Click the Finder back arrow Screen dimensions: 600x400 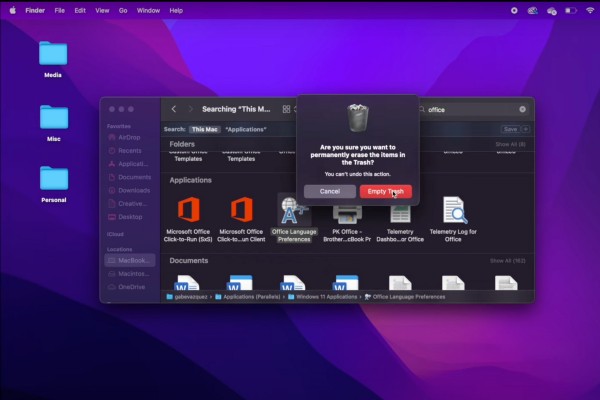pos(174,109)
